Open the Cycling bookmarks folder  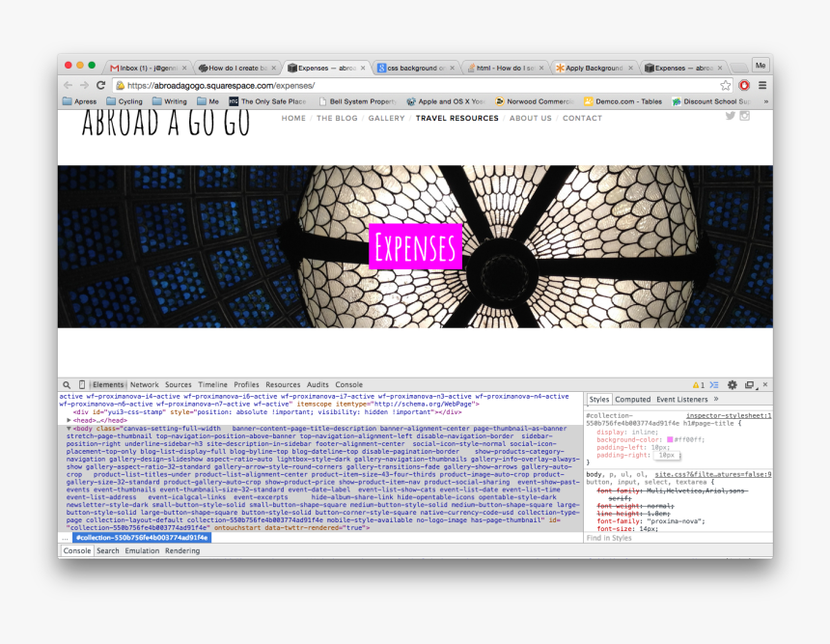[x=124, y=101]
